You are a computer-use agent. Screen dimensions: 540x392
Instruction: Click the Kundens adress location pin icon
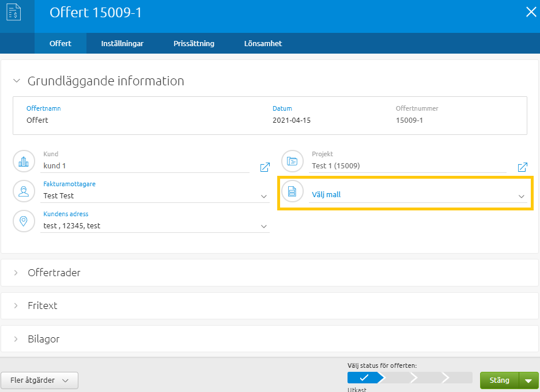coord(24,221)
